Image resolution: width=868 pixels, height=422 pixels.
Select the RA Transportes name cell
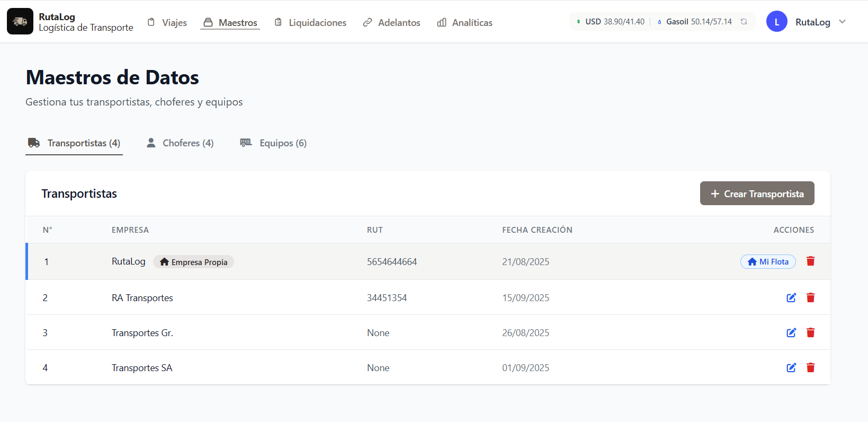click(142, 298)
